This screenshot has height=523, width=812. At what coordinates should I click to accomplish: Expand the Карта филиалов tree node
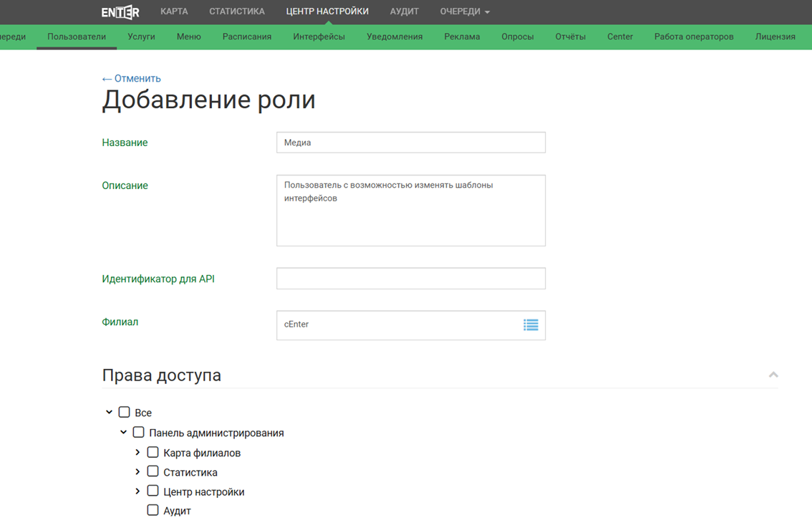(x=137, y=453)
